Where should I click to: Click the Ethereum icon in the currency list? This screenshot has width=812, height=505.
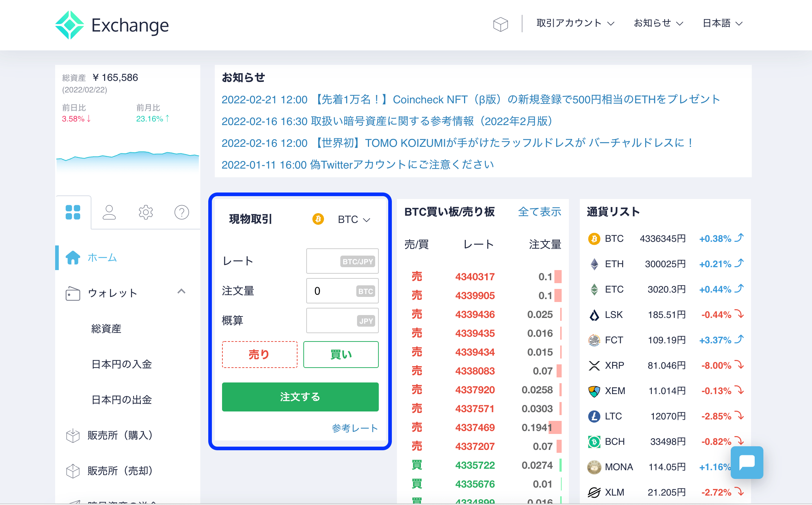pyautogui.click(x=594, y=264)
